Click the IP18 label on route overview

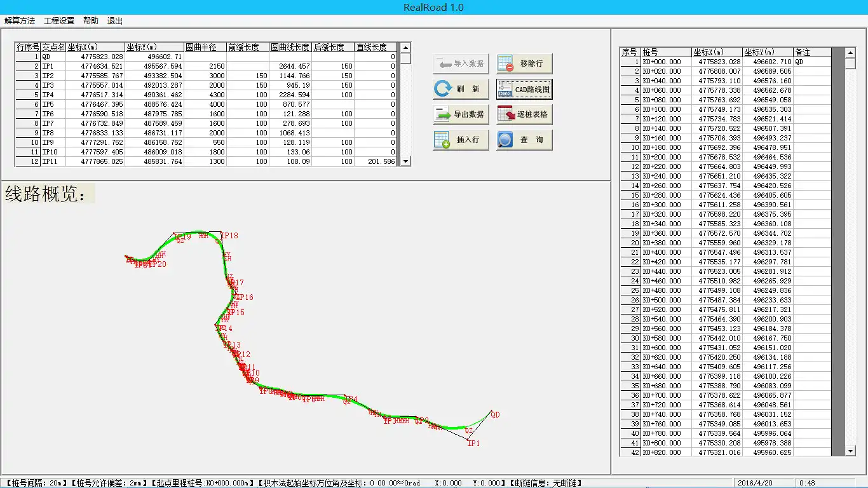click(x=229, y=236)
